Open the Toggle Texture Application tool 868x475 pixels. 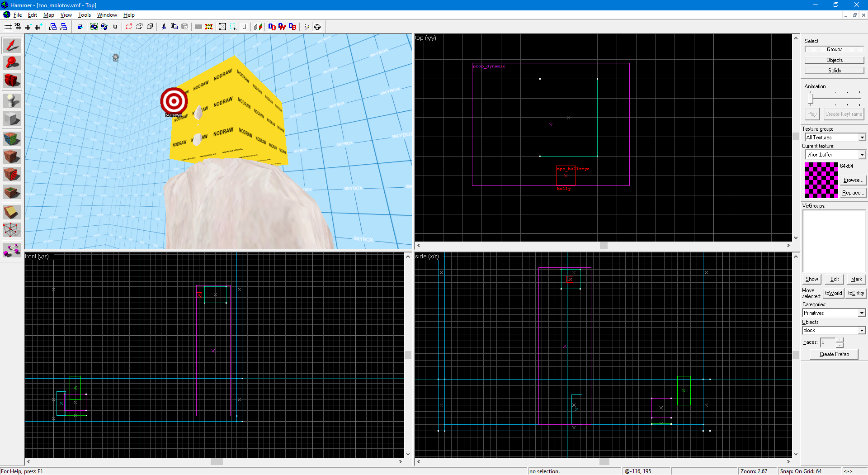[x=12, y=139]
